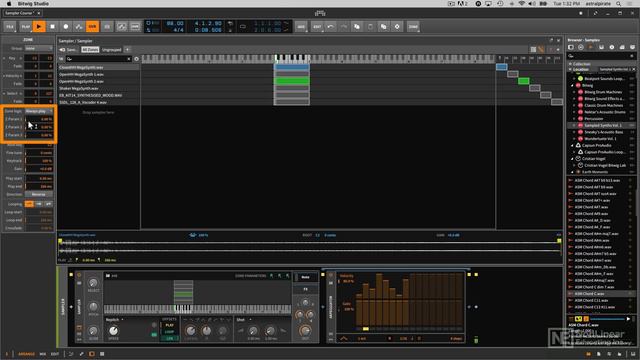Collapse the Location section in browser

571,69
